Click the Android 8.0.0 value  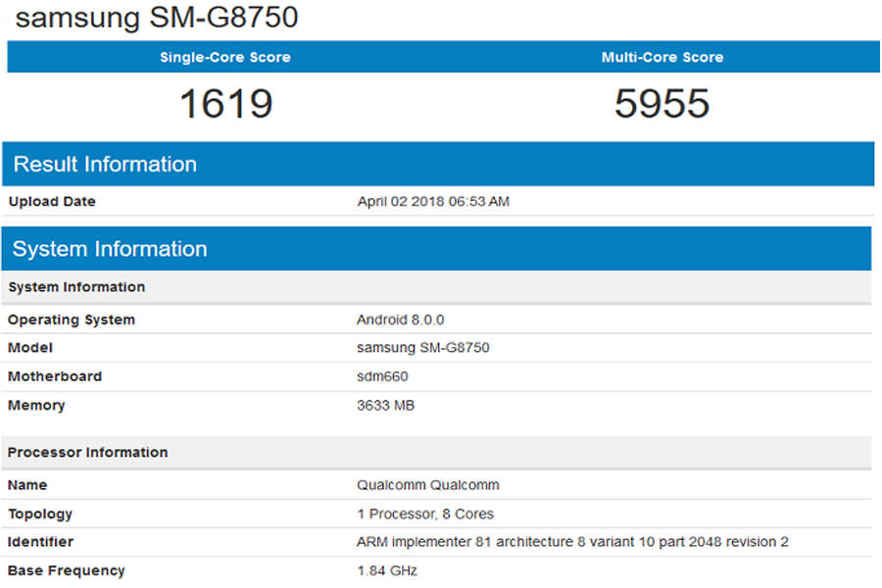pyautogui.click(x=401, y=319)
